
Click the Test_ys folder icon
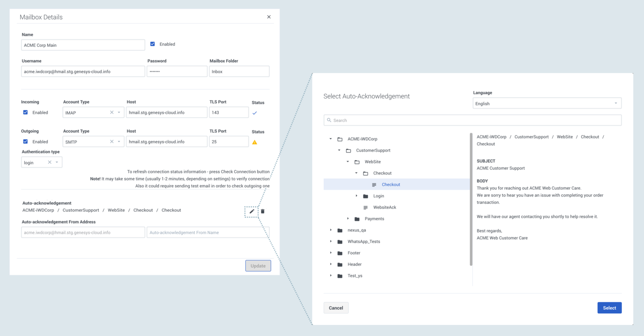click(340, 276)
